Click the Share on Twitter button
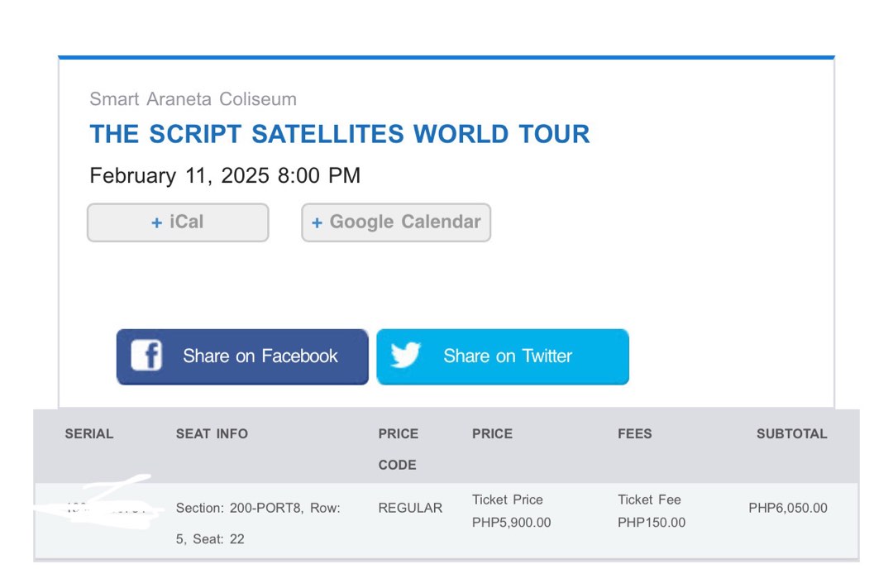The image size is (893, 588). click(x=502, y=356)
